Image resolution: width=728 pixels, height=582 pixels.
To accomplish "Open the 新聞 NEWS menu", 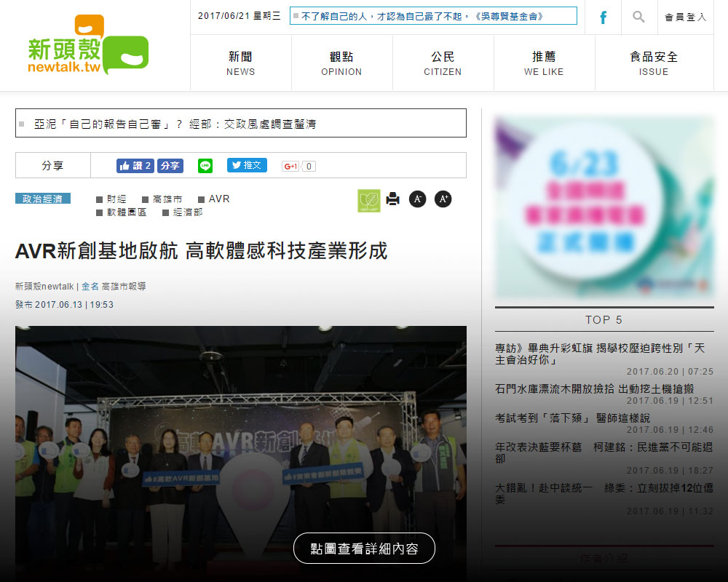I will pos(240,63).
